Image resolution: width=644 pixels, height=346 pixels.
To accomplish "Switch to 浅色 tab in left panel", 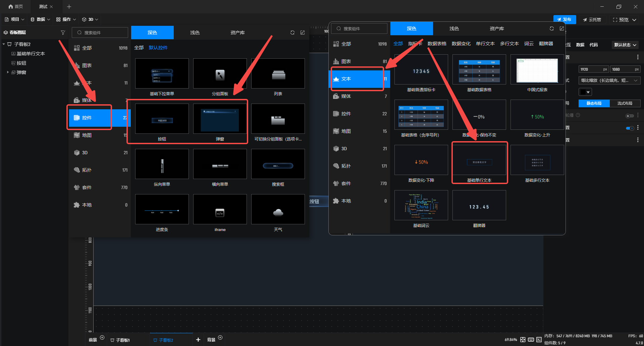I will click(x=195, y=33).
